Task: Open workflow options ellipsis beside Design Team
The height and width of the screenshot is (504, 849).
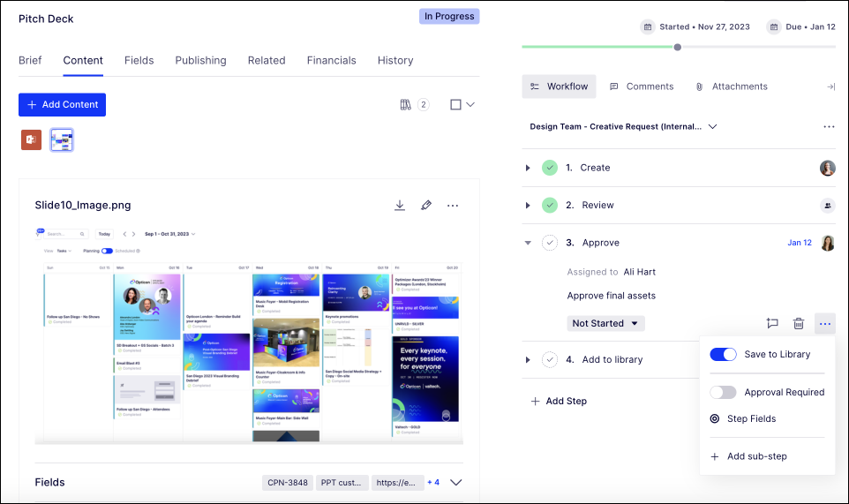Action: (x=829, y=127)
